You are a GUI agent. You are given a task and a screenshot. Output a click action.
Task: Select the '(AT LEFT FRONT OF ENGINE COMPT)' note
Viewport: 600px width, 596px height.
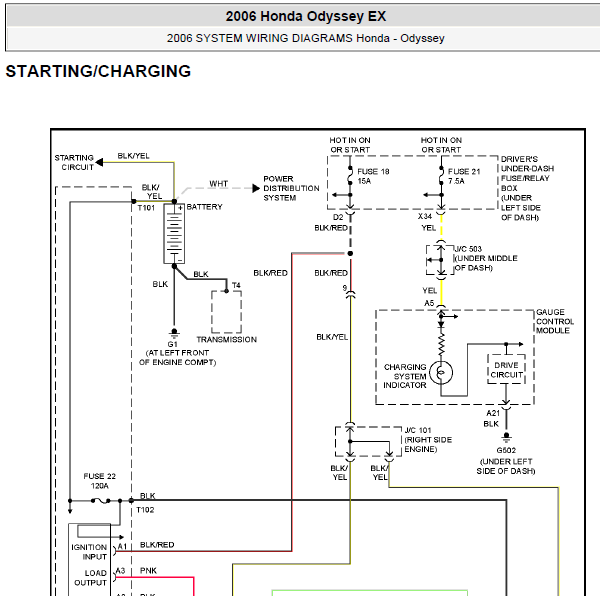point(177,358)
